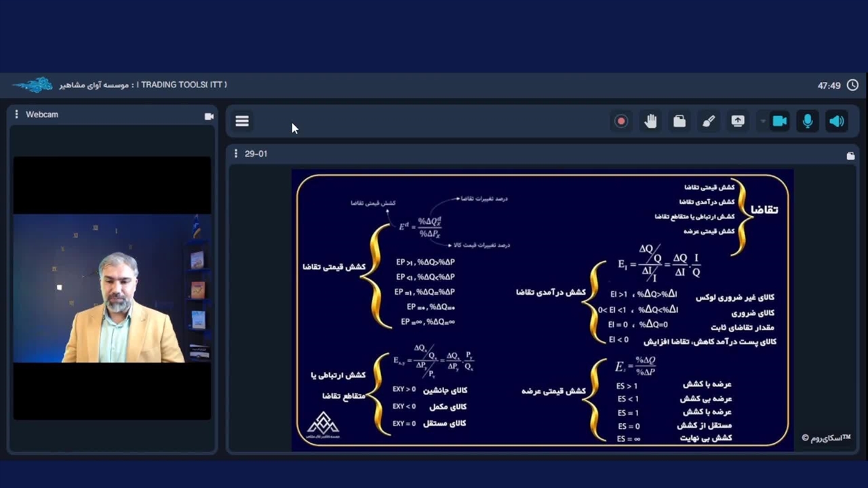Expand the dropdown arrow beside the camera button
The image size is (868, 488).
click(763, 121)
